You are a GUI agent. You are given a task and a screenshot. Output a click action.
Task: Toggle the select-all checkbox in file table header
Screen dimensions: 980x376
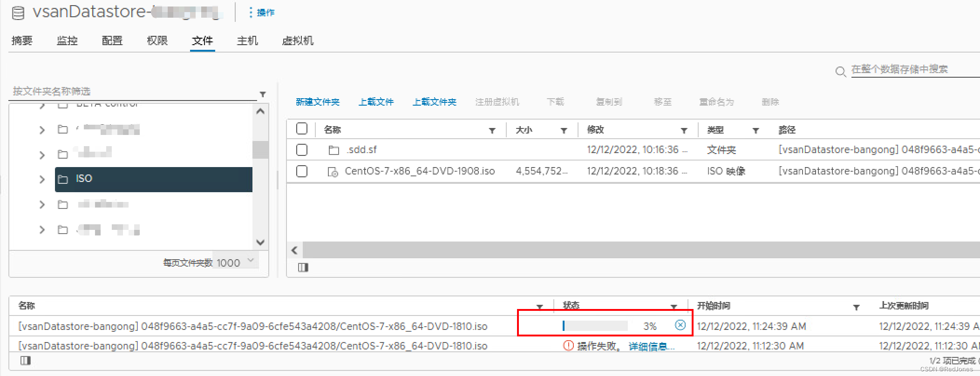click(302, 128)
